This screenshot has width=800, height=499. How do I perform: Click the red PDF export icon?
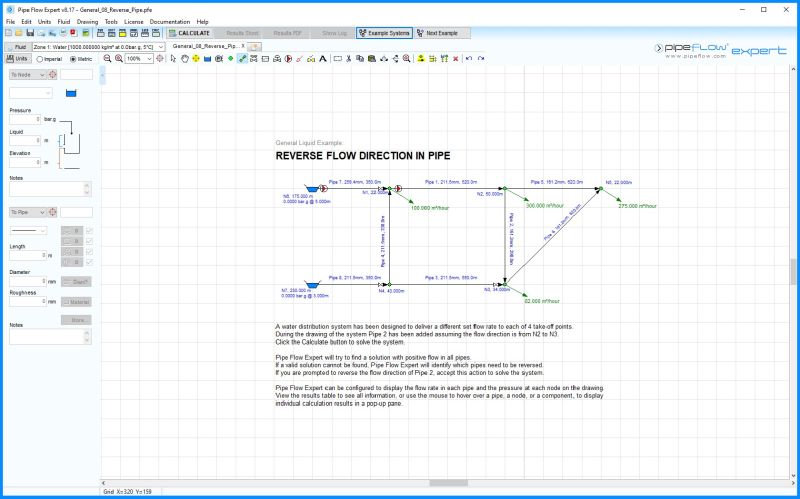[x=73, y=33]
